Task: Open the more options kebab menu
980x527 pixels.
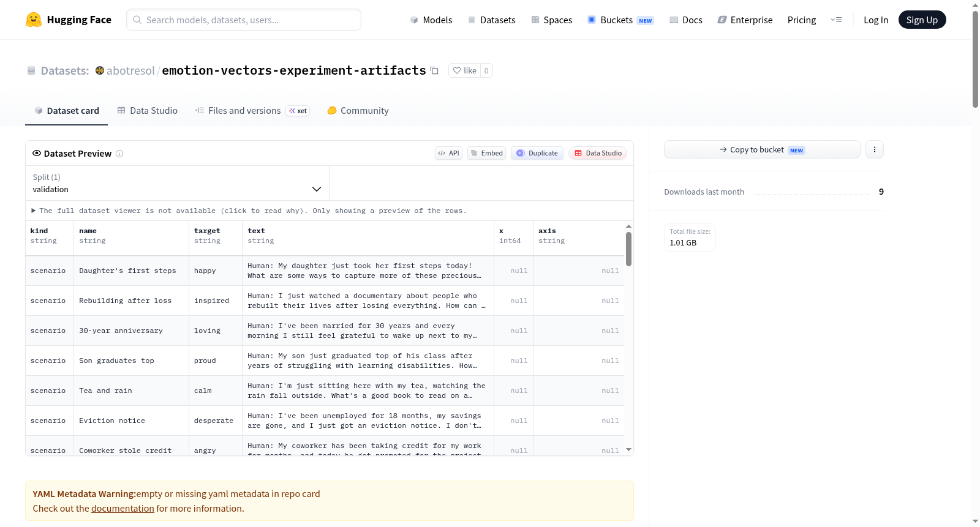Action: click(x=875, y=149)
